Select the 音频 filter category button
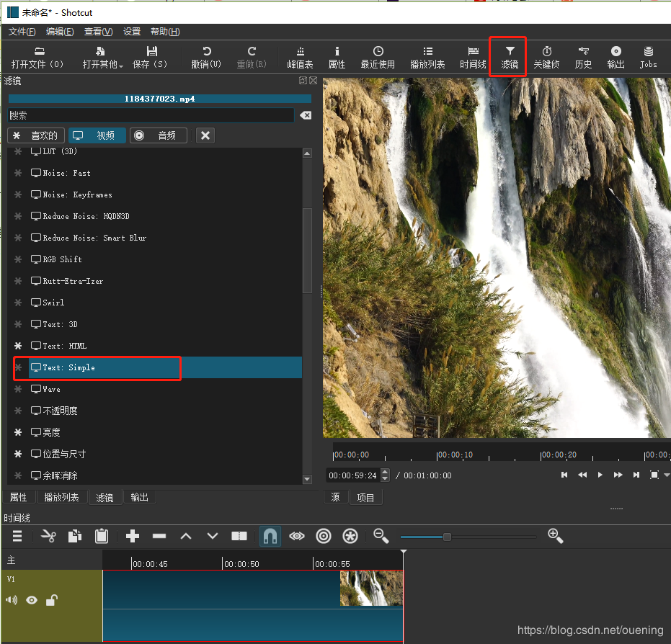 (x=159, y=135)
